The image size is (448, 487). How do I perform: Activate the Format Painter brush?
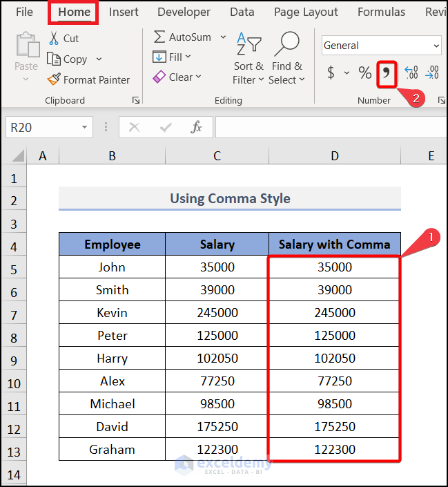54,80
